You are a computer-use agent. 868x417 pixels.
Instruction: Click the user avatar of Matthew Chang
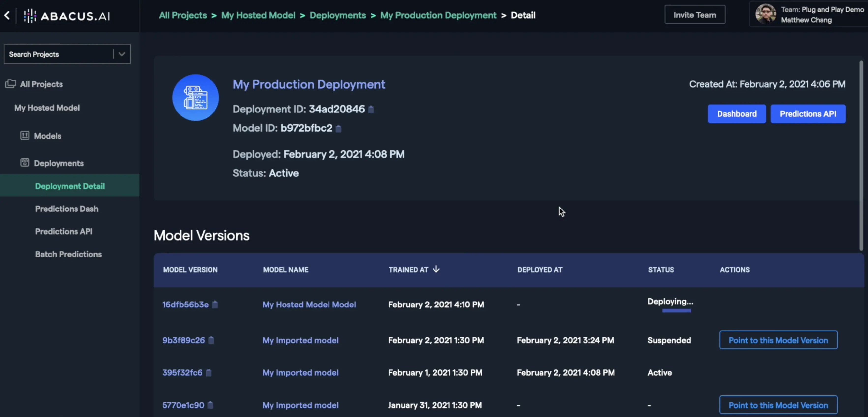(x=765, y=14)
